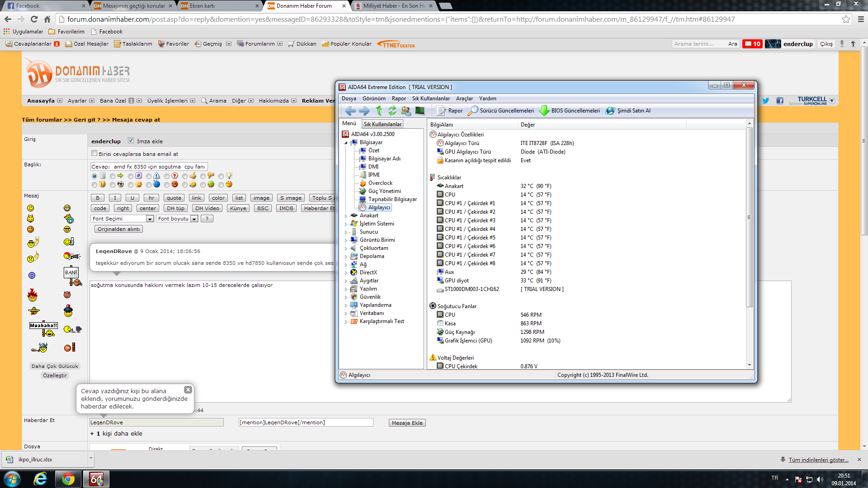Open the Windows Start button

tap(12, 479)
